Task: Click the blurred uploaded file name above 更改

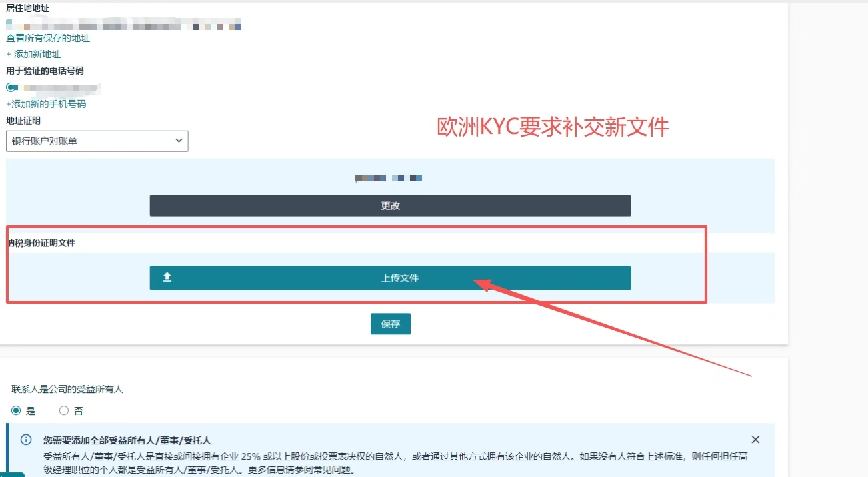Action: [x=389, y=179]
